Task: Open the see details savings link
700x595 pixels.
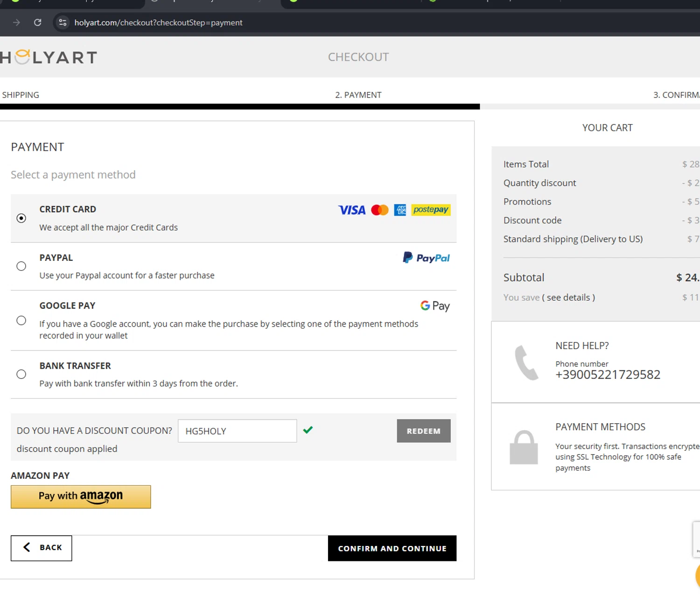Action: 568,297
